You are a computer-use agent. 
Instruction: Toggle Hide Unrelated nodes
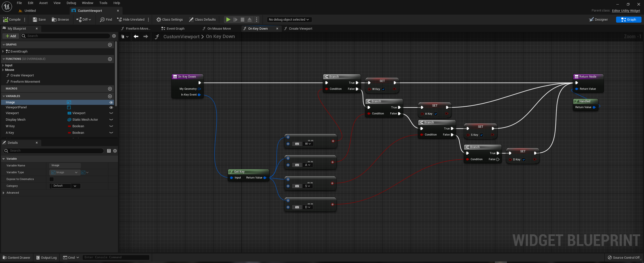click(x=131, y=20)
